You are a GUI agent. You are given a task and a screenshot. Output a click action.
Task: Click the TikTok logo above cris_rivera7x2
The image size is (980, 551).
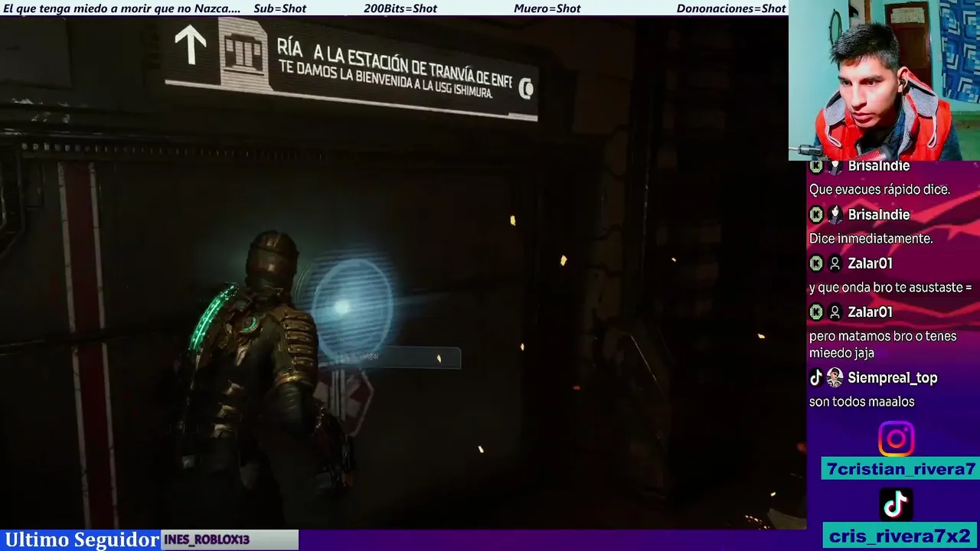click(x=896, y=504)
